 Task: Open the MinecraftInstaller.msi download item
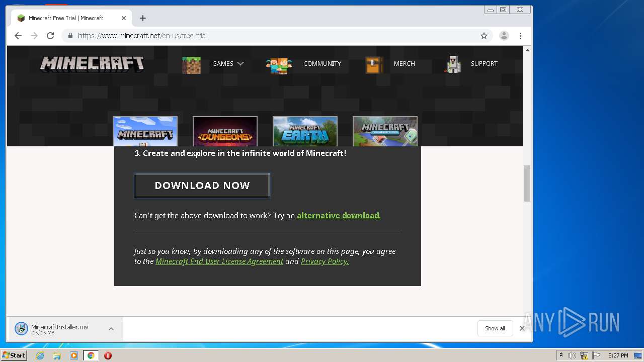click(x=59, y=329)
